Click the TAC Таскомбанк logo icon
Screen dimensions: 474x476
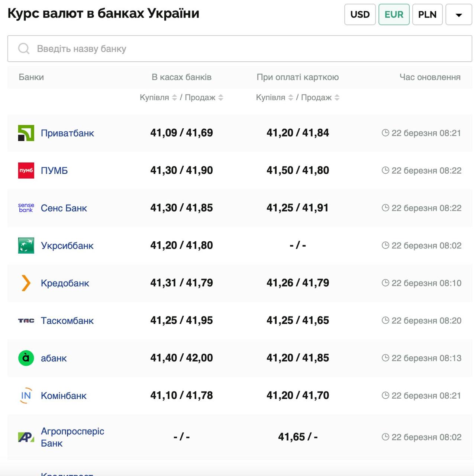coord(26,321)
